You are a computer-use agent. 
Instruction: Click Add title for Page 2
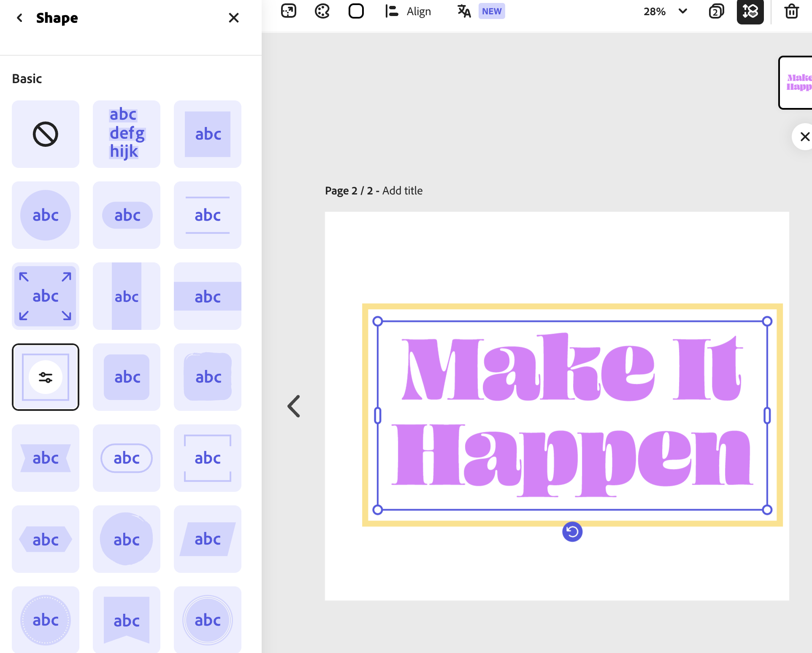click(x=402, y=191)
